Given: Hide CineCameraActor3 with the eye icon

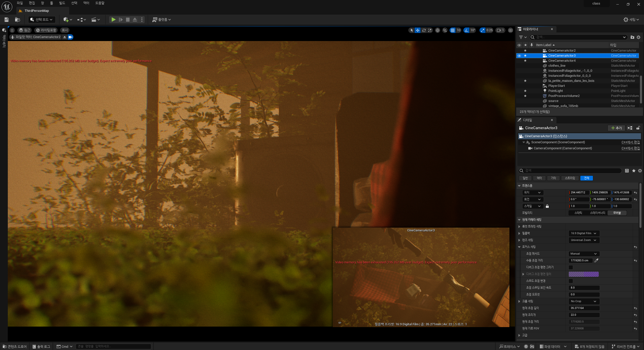Looking at the screenshot, I should coord(519,56).
